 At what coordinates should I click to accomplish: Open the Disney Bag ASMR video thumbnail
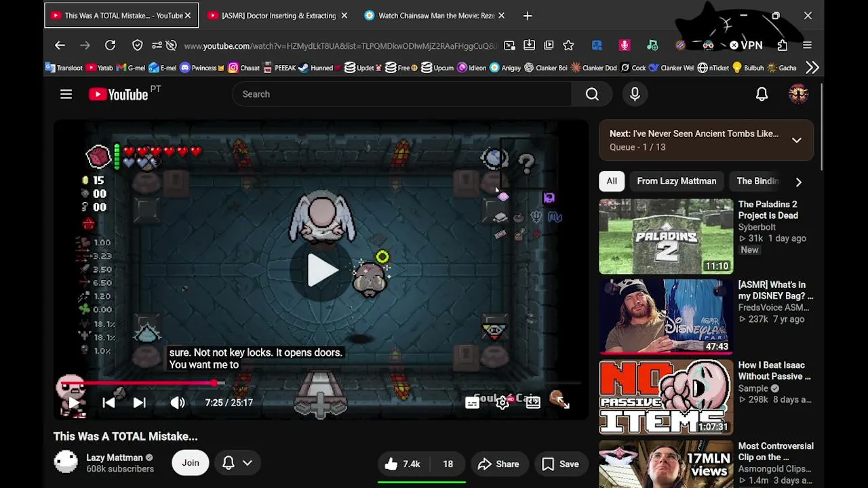(666, 316)
